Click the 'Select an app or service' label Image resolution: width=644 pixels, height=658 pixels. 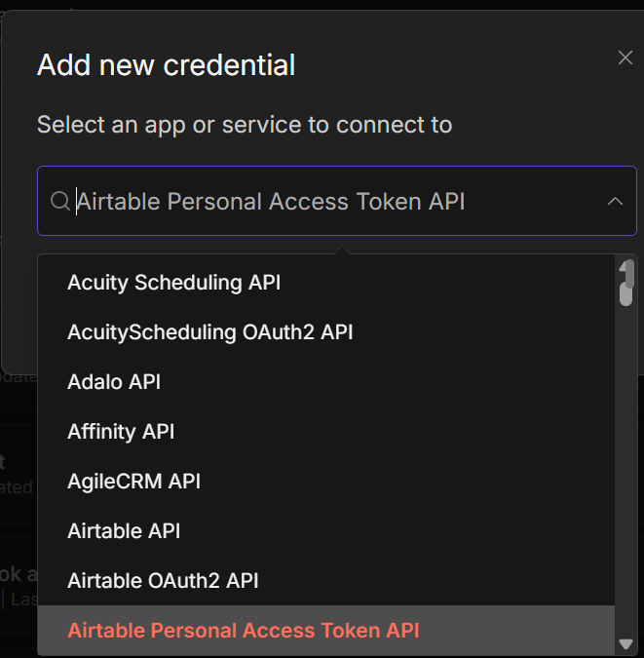tap(245, 125)
